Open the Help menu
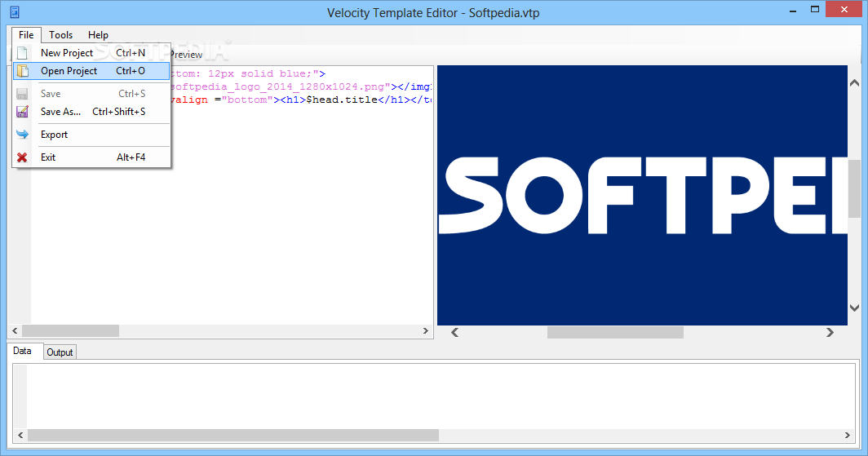This screenshot has height=456, width=868. tap(98, 35)
